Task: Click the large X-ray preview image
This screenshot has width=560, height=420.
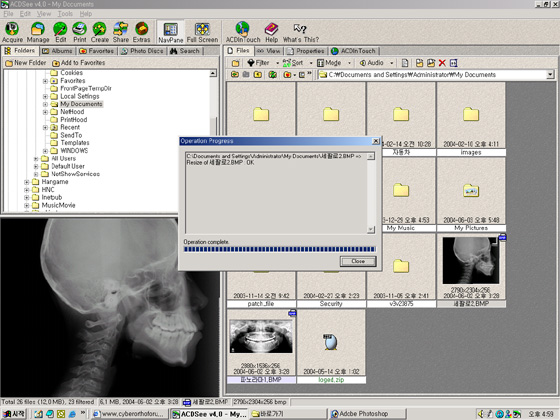Action: pyautogui.click(x=109, y=307)
